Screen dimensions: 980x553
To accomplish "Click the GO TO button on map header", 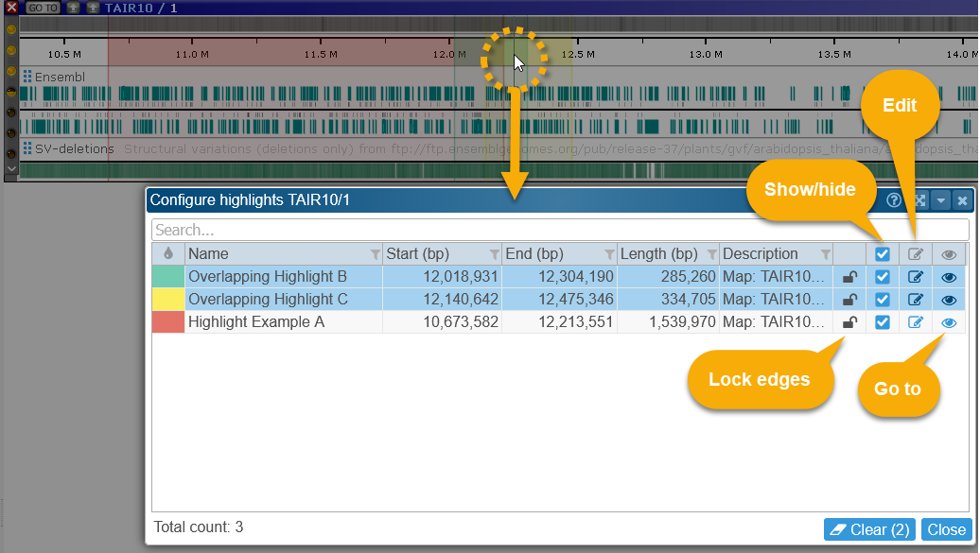I will 43,8.
